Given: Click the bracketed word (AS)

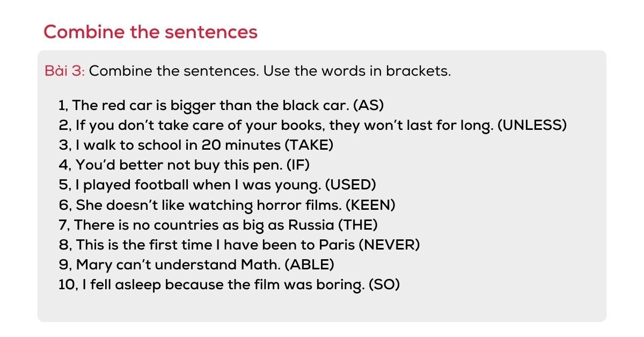Looking at the screenshot, I should pyautogui.click(x=369, y=105).
